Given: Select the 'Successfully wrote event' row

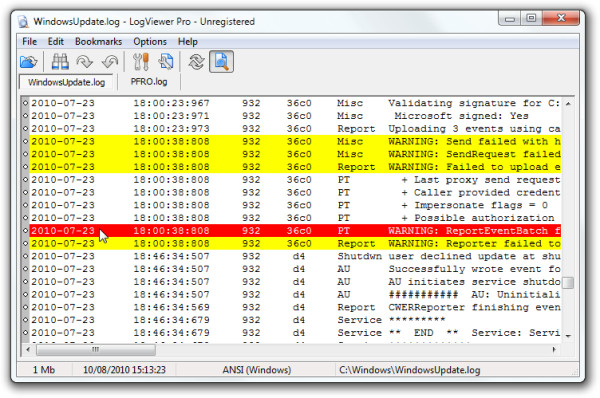Looking at the screenshot, I should coord(295,269).
